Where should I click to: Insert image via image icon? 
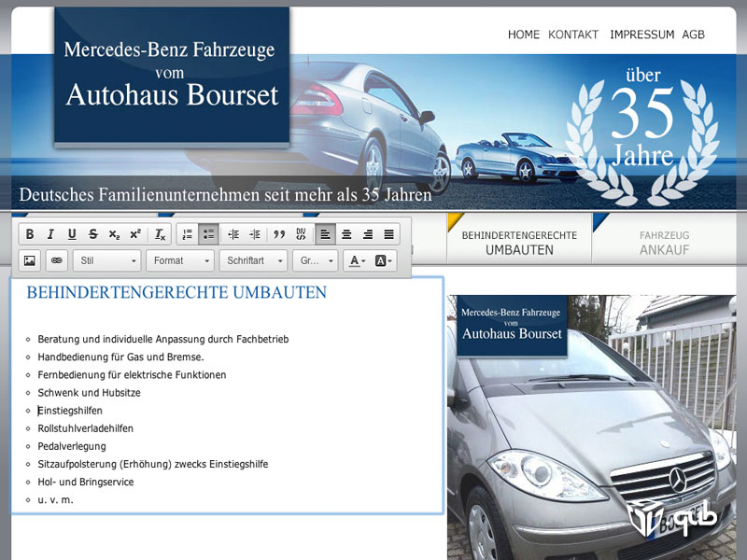coord(30,260)
